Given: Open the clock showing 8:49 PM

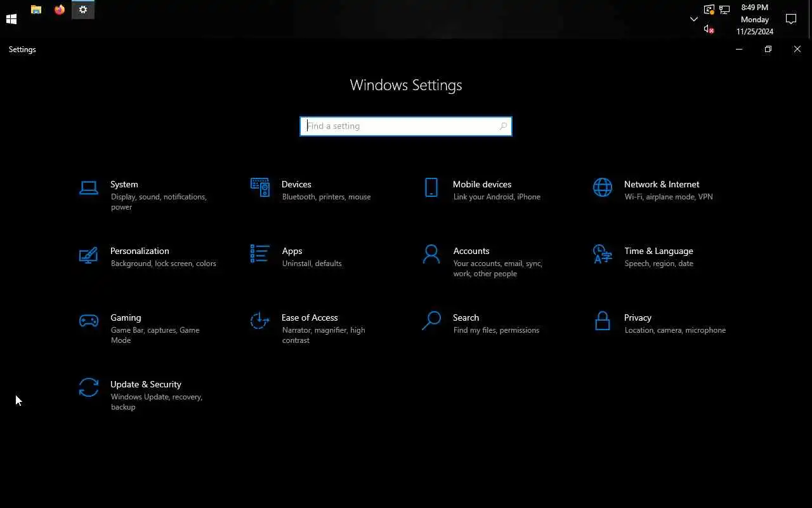Looking at the screenshot, I should [x=754, y=8].
